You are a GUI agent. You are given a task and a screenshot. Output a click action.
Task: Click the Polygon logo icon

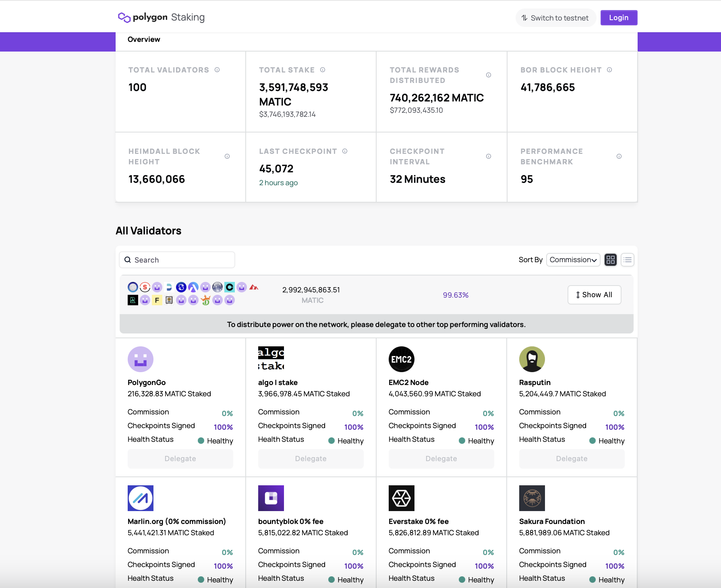point(124,17)
